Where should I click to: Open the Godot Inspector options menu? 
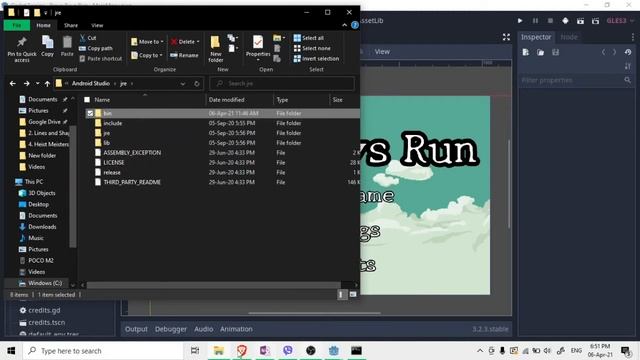(633, 37)
